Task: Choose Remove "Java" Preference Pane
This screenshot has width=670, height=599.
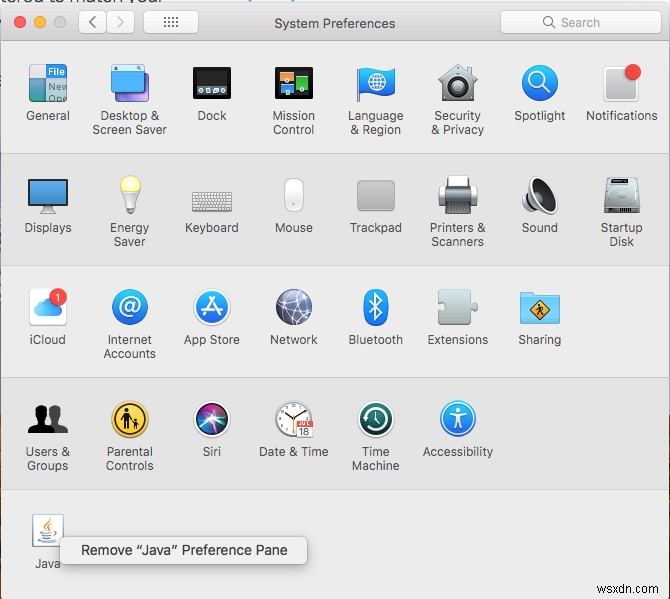Action: pyautogui.click(x=184, y=550)
